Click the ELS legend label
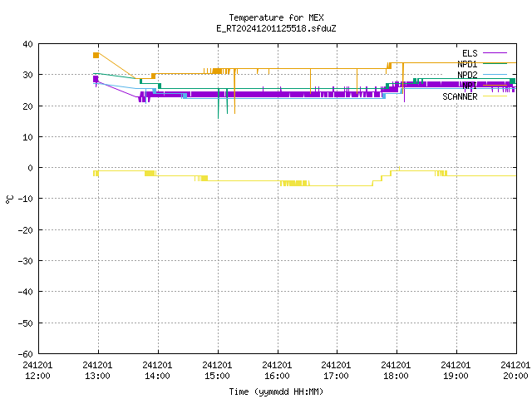This screenshot has width=532, height=399. (470, 53)
